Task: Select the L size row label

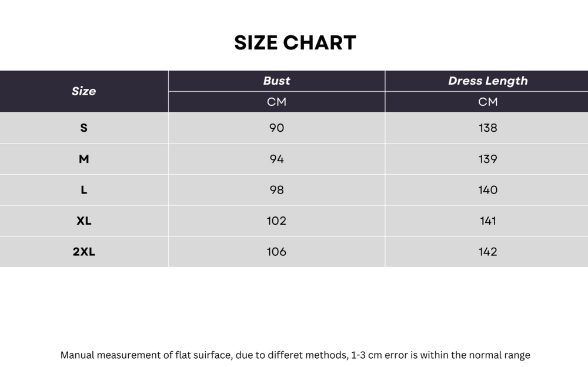Action: tap(83, 190)
